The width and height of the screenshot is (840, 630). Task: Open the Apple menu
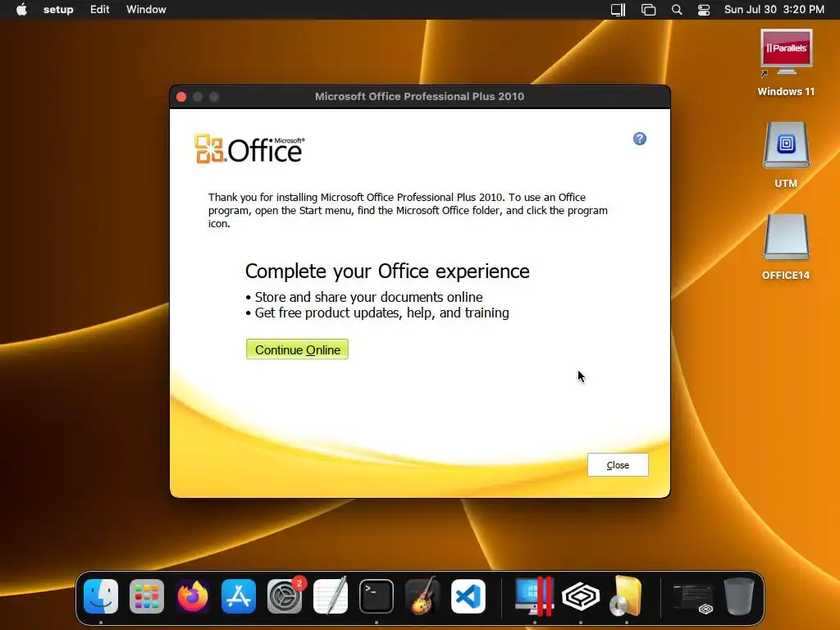[21, 10]
